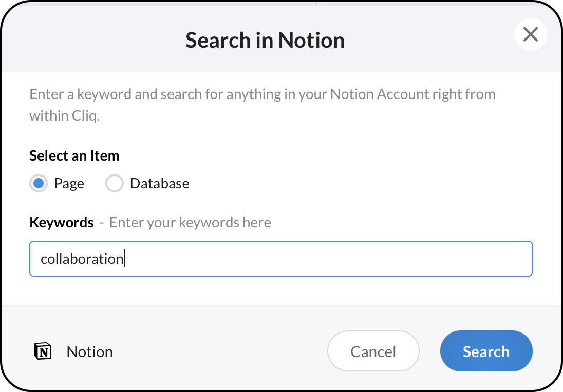Viewport: 563px width, 392px height.
Task: Click the Notion logo icon
Action: [x=43, y=351]
